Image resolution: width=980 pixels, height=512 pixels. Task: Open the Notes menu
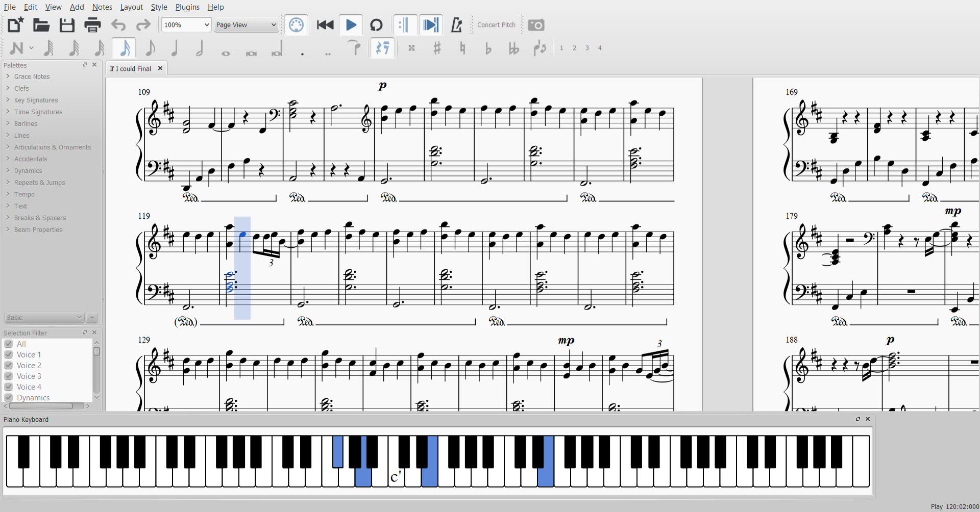(102, 7)
